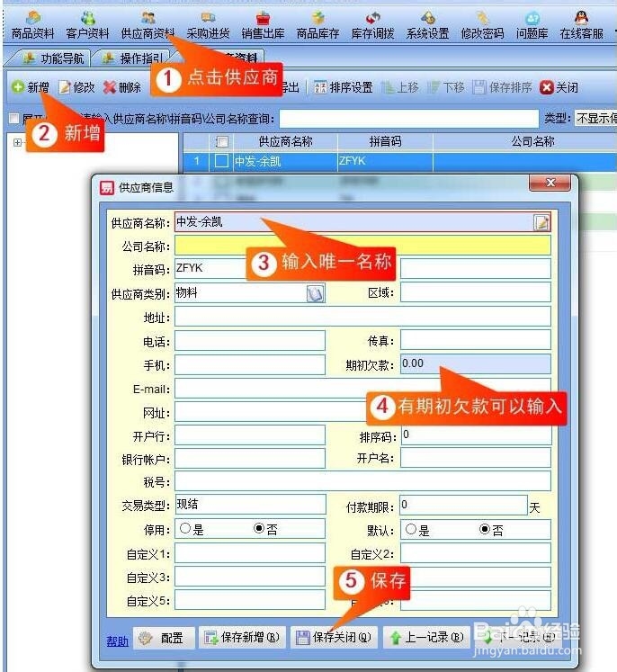The height and width of the screenshot is (672, 617).
Task: Click the 自定义3 input field
Action: (x=250, y=577)
